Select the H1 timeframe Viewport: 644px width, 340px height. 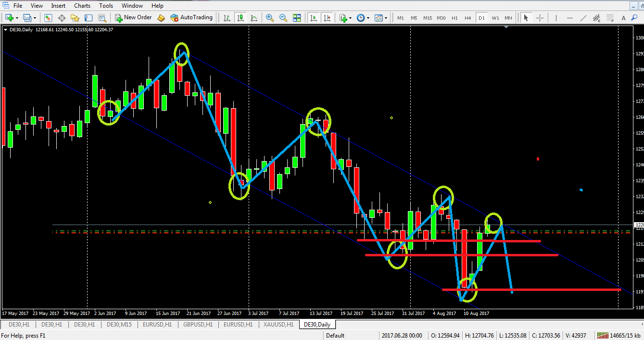point(455,18)
